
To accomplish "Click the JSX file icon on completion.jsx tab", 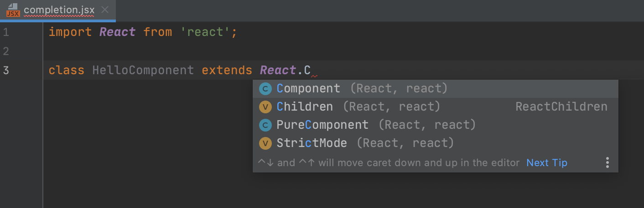I will (13, 10).
